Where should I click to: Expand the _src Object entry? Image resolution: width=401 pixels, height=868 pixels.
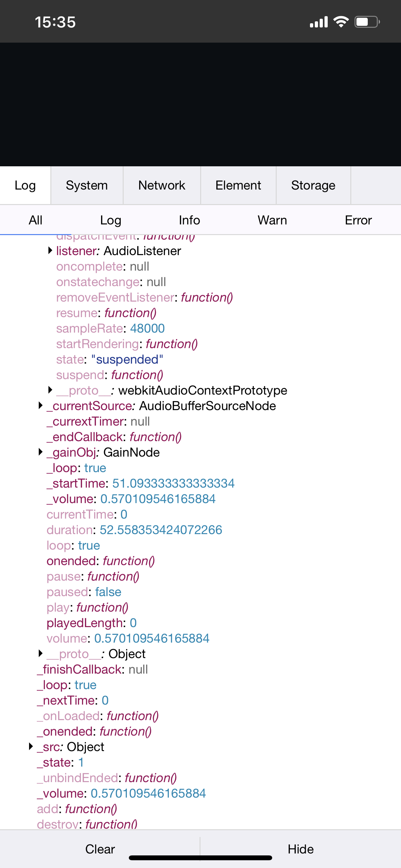31,747
